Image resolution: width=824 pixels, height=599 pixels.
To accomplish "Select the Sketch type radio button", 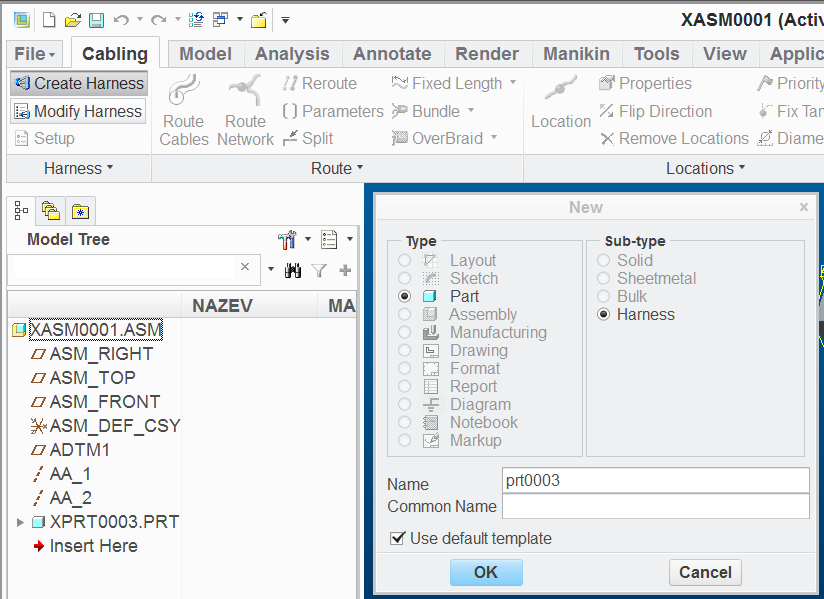I will click(404, 278).
